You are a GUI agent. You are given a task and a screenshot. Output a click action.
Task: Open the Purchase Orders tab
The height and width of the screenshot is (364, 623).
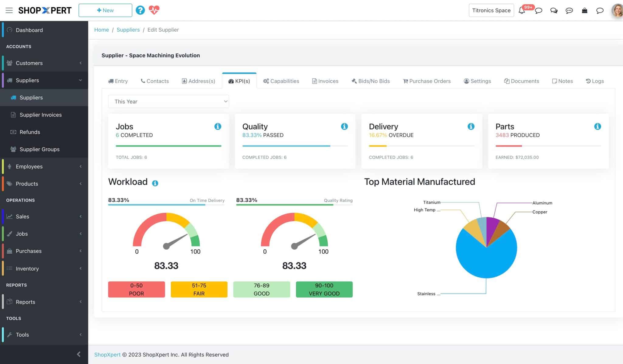point(427,81)
